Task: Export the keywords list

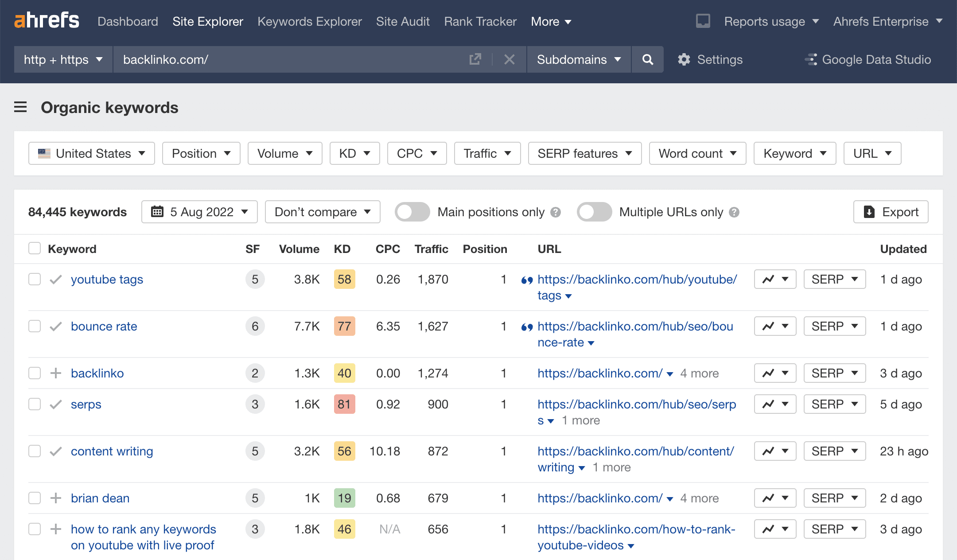Action: (891, 212)
